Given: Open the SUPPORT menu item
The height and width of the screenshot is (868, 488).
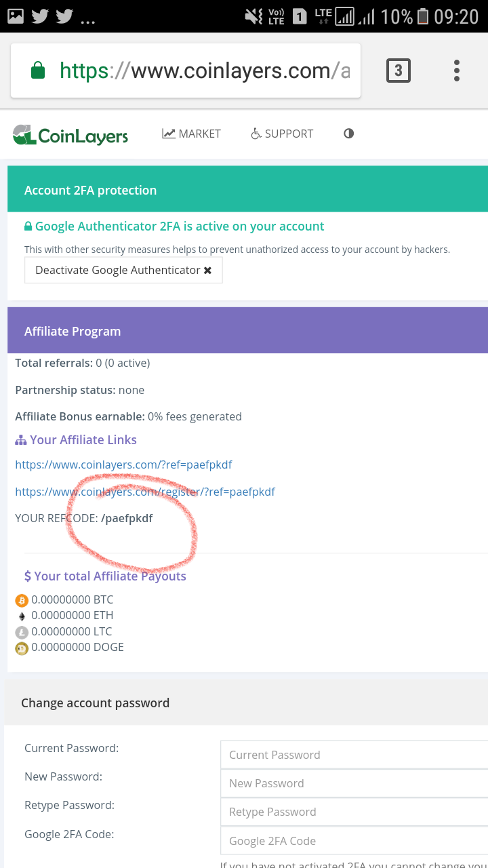Looking at the screenshot, I should click(282, 134).
